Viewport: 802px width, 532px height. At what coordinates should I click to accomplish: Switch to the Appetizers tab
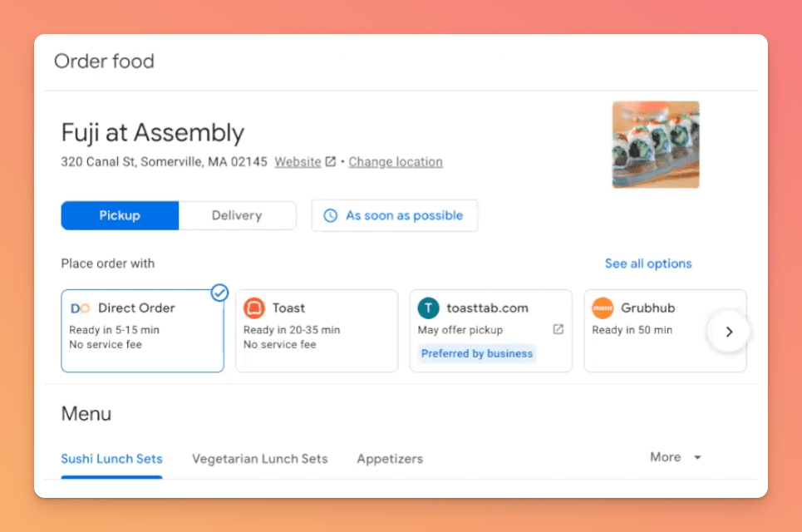[390, 459]
